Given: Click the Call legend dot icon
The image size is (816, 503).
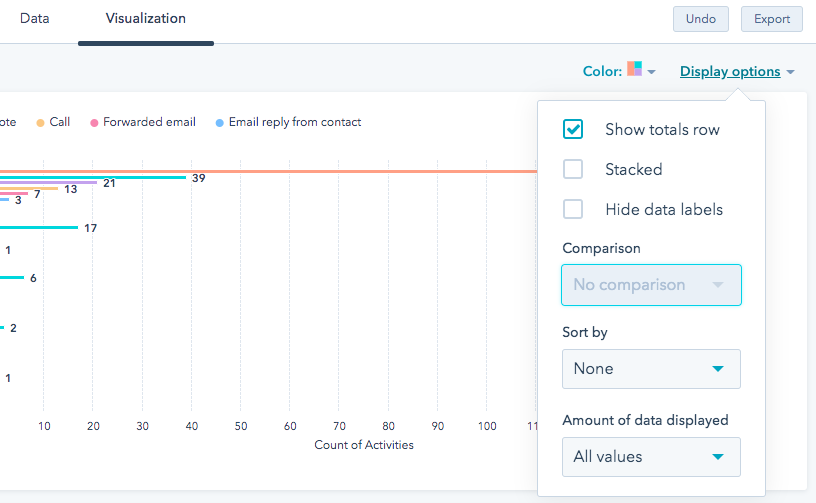Looking at the screenshot, I should (x=40, y=123).
